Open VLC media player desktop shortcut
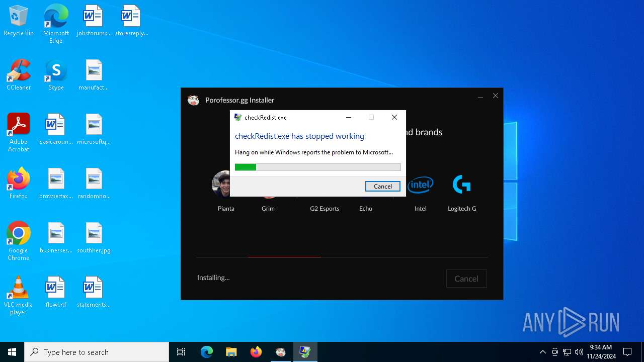 tap(19, 295)
